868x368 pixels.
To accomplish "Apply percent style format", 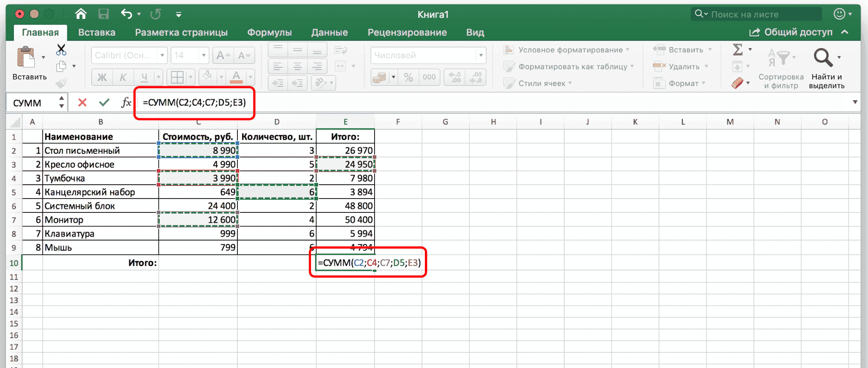I will tap(408, 77).
